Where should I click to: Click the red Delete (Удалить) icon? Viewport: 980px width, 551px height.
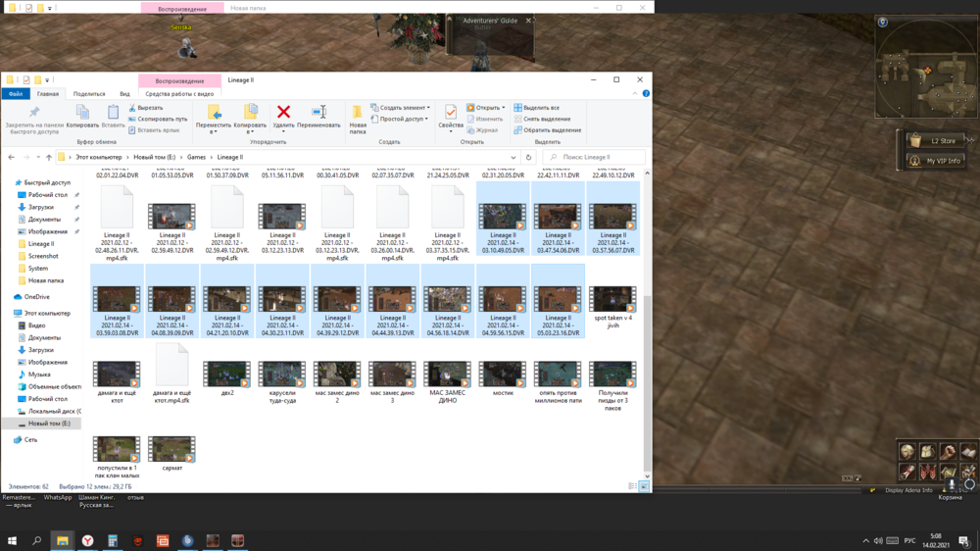[x=283, y=113]
